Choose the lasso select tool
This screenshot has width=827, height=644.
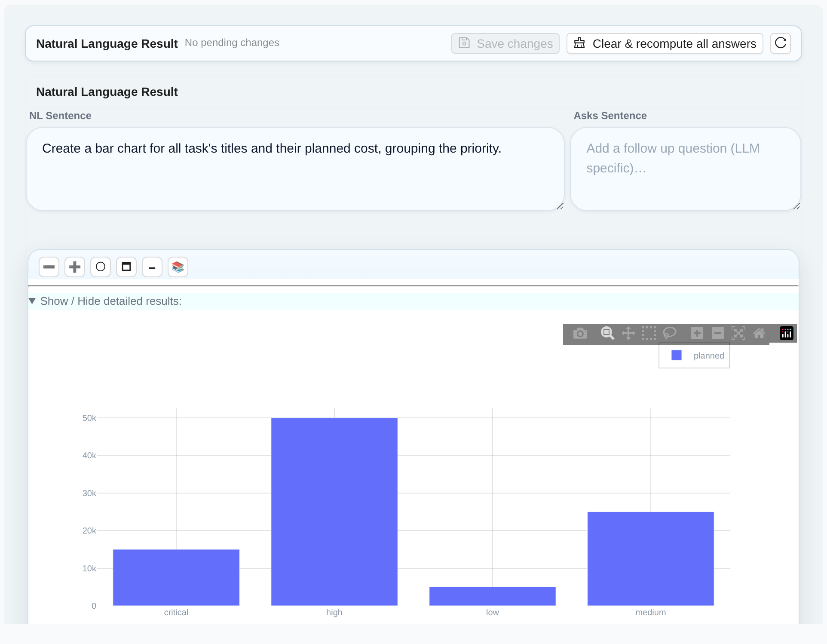pos(670,334)
